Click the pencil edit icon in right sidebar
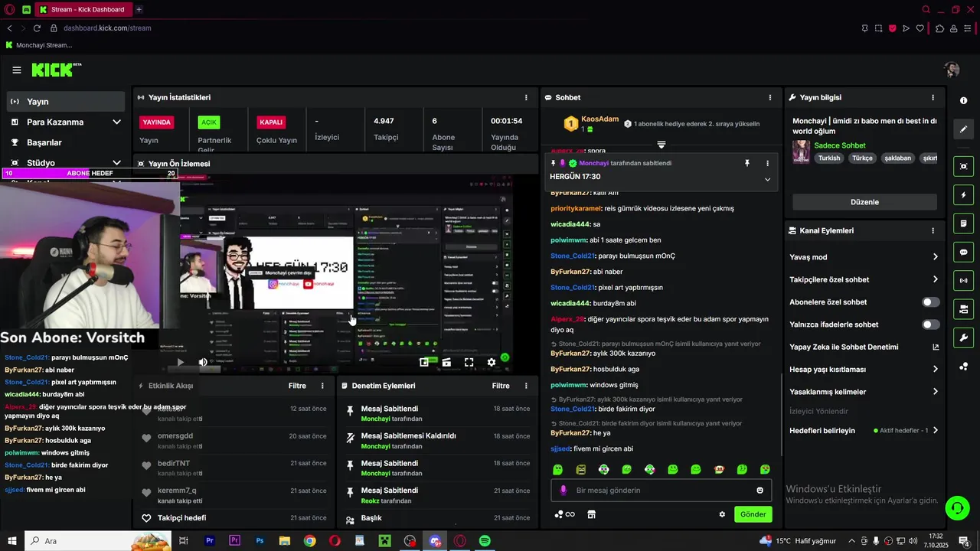The image size is (980, 551). pos(963,129)
